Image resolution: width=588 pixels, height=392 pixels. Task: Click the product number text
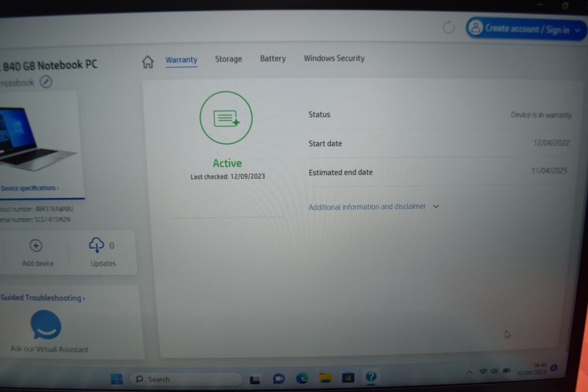tap(36, 209)
